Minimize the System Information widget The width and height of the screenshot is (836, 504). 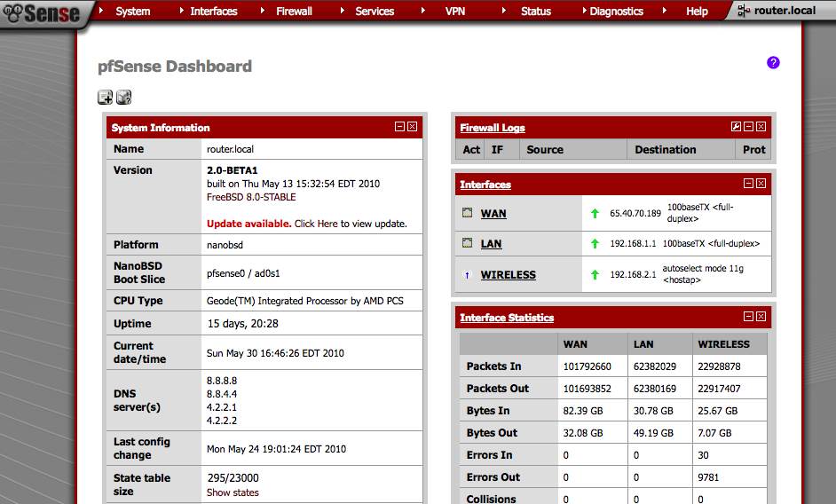click(x=399, y=126)
